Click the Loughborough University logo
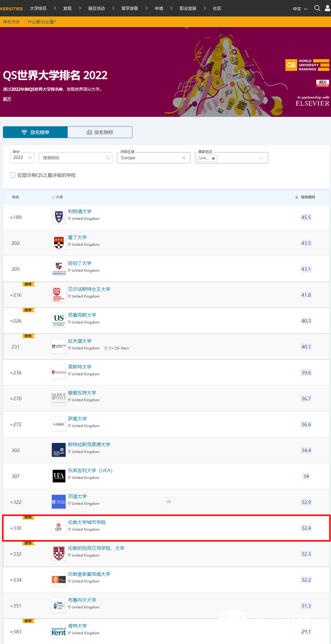Viewport: 331px width, 644px height. [59, 346]
